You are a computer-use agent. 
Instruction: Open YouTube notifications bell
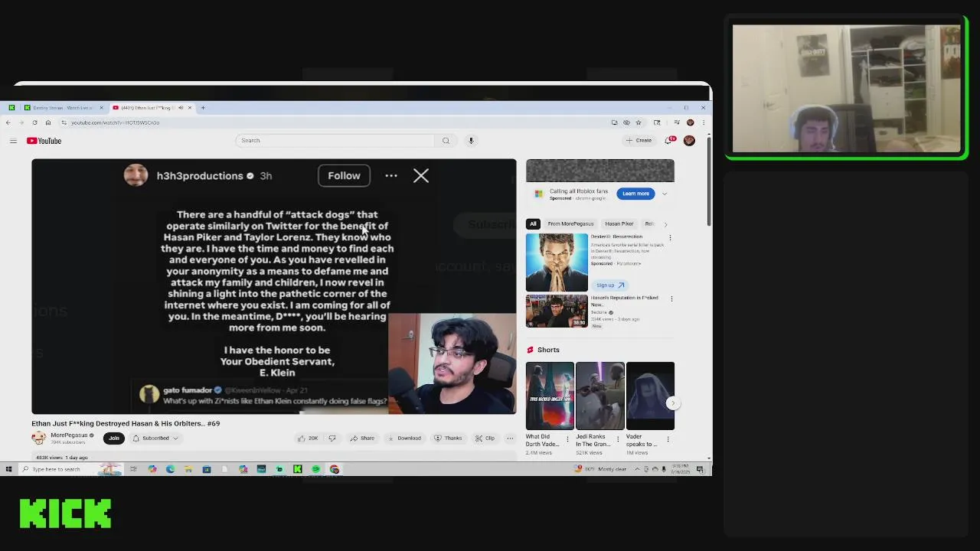click(x=670, y=140)
